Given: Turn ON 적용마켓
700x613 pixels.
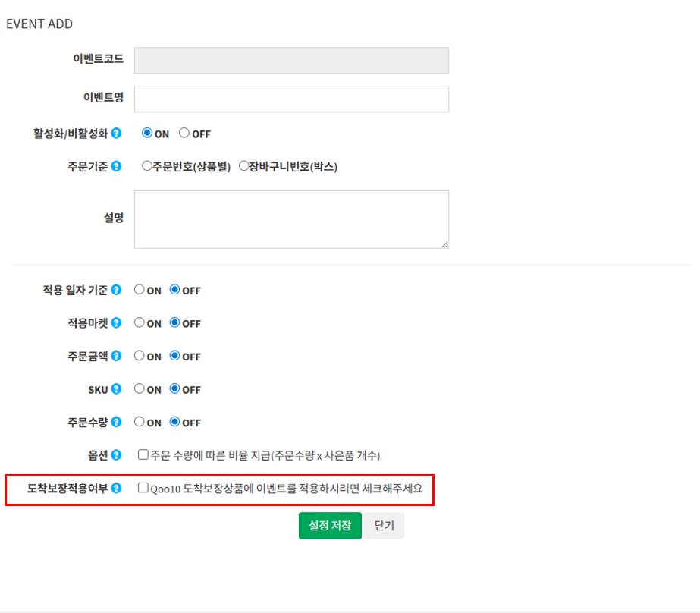Looking at the screenshot, I should (x=140, y=322).
